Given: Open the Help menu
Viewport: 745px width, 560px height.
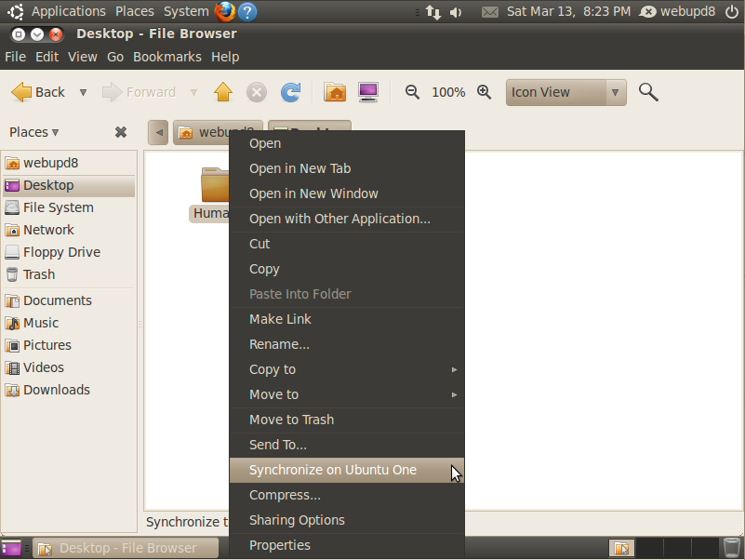Looking at the screenshot, I should (225, 57).
